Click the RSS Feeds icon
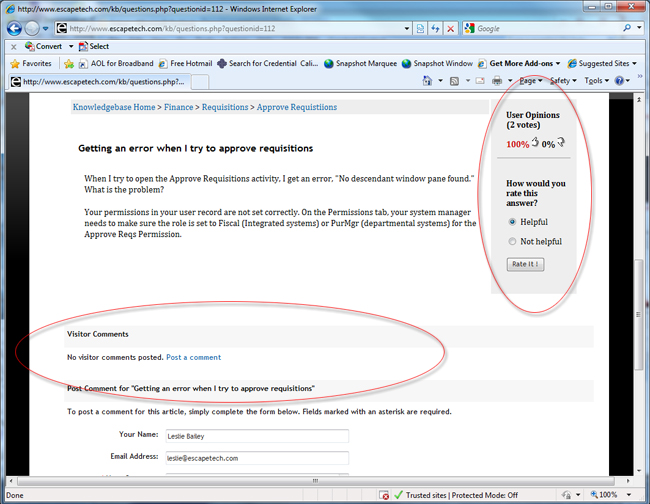The height and width of the screenshot is (504, 650). point(454,81)
